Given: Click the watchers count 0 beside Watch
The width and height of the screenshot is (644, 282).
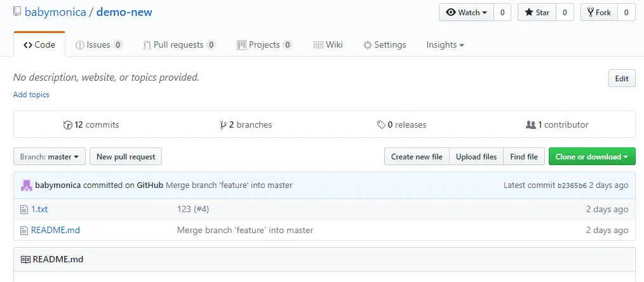Looking at the screenshot, I should (x=502, y=12).
